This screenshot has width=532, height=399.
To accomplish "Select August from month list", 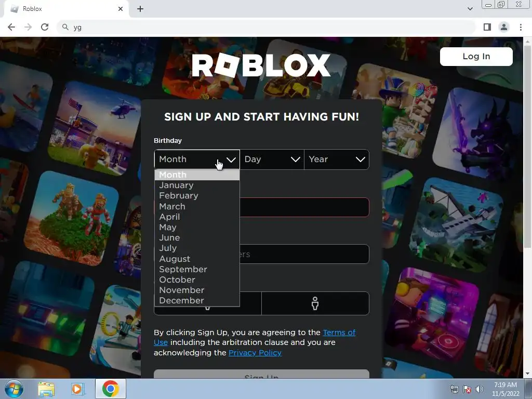I will click(197, 259).
